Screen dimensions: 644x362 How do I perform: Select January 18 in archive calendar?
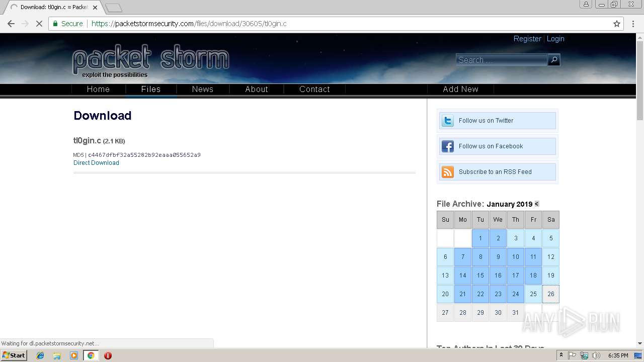(533, 276)
